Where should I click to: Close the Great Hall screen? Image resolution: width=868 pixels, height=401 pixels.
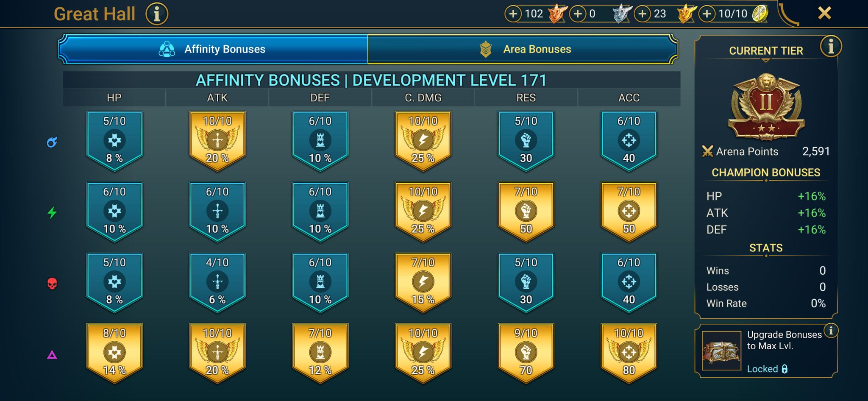coord(824,13)
